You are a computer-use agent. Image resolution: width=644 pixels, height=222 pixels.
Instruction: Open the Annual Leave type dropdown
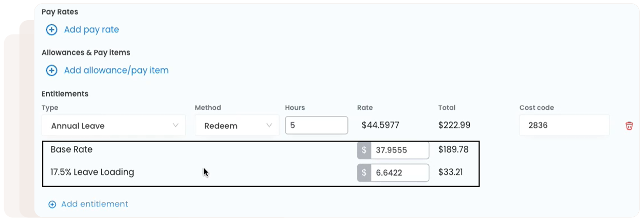pyautogui.click(x=114, y=126)
